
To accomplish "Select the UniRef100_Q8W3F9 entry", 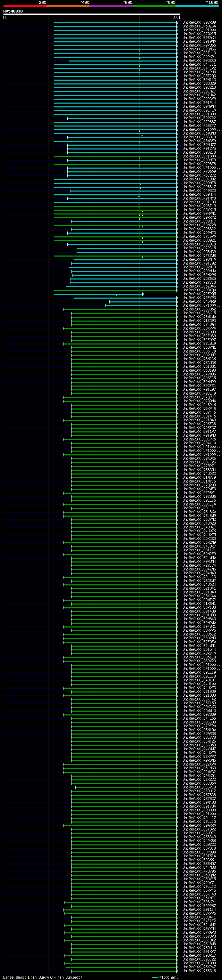I will pyautogui.click(x=199, y=141).
